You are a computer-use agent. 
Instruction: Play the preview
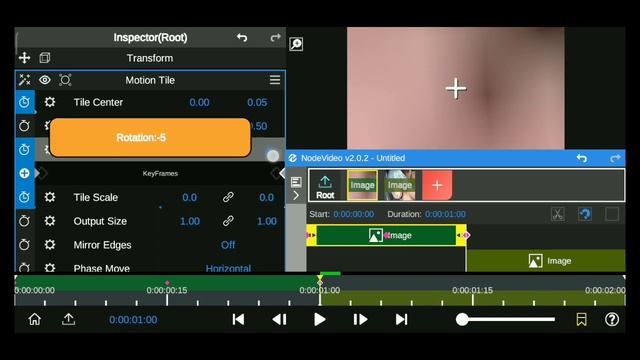pos(320,320)
